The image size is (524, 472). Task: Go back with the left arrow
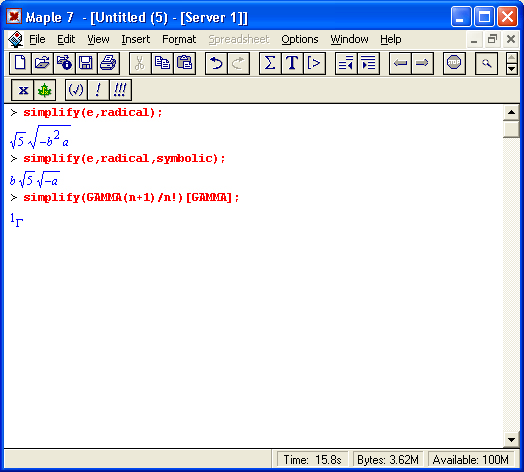(x=400, y=63)
